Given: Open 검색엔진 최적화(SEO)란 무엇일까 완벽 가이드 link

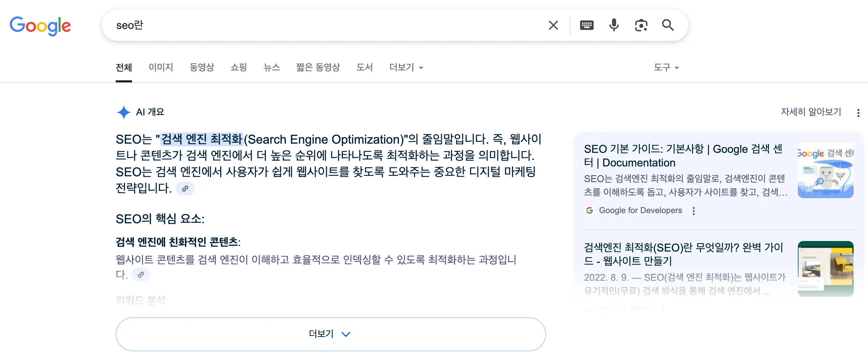Looking at the screenshot, I should coord(684,254).
